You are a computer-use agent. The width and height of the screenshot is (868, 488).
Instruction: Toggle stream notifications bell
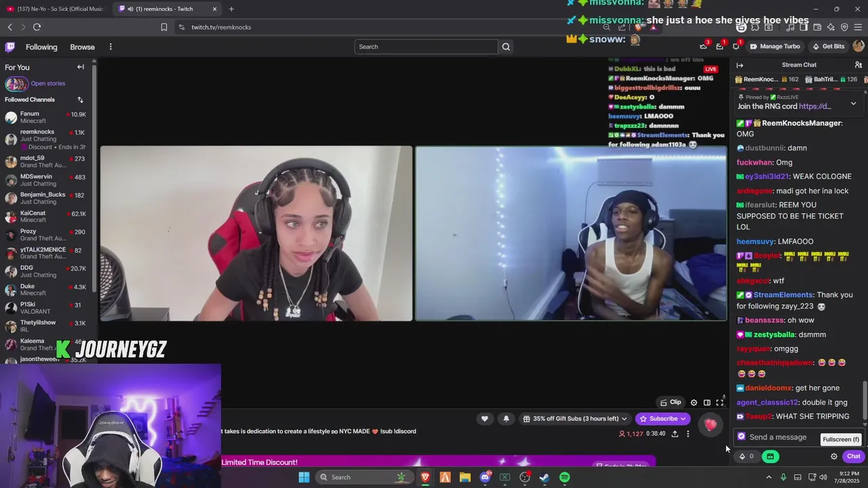tap(506, 419)
